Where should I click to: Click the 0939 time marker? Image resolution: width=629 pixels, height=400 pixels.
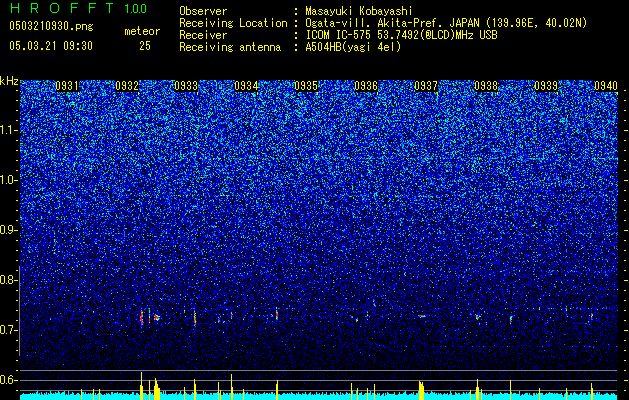tap(546, 86)
